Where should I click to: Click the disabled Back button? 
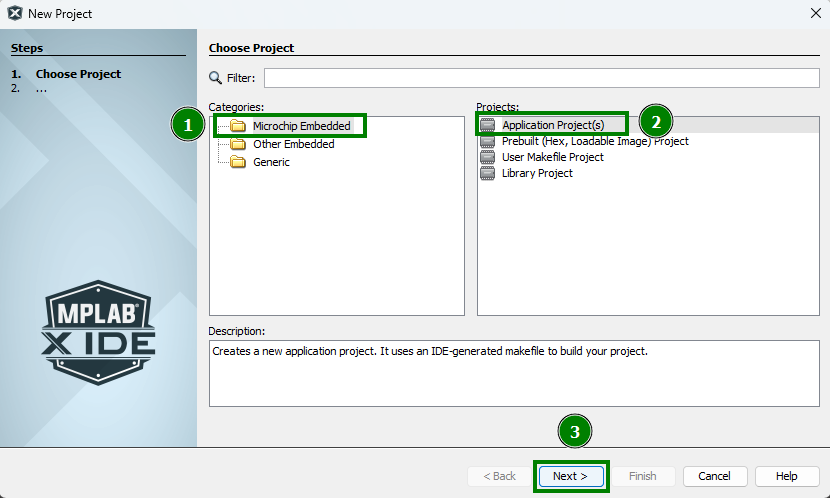(x=499, y=476)
